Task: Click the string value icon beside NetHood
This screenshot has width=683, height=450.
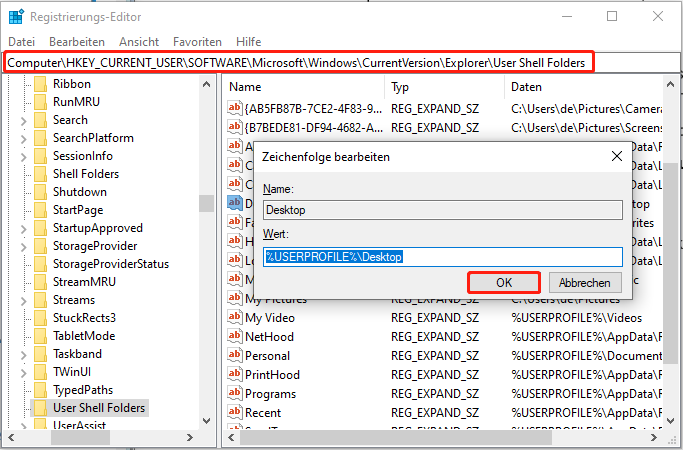Action: (x=235, y=337)
